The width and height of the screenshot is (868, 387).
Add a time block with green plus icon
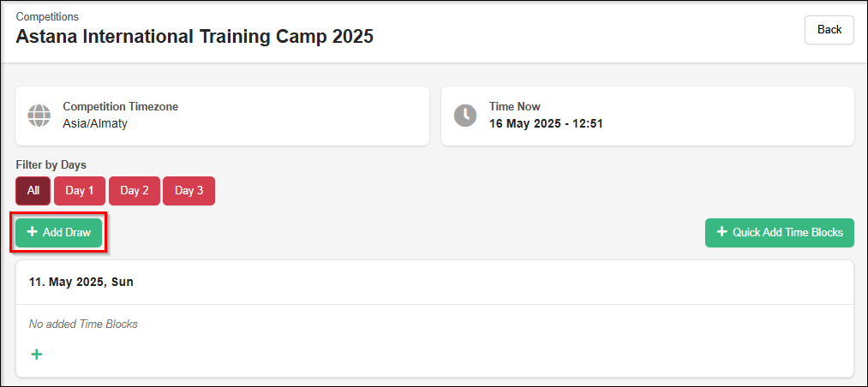37,354
